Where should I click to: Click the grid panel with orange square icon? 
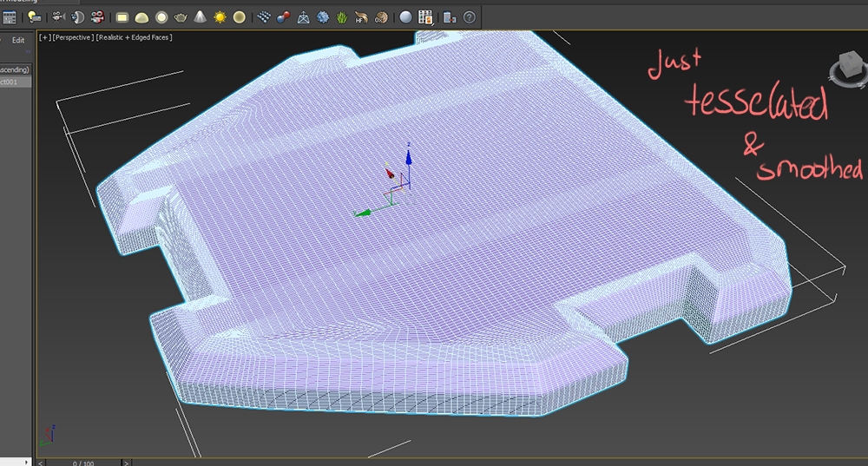(425, 17)
